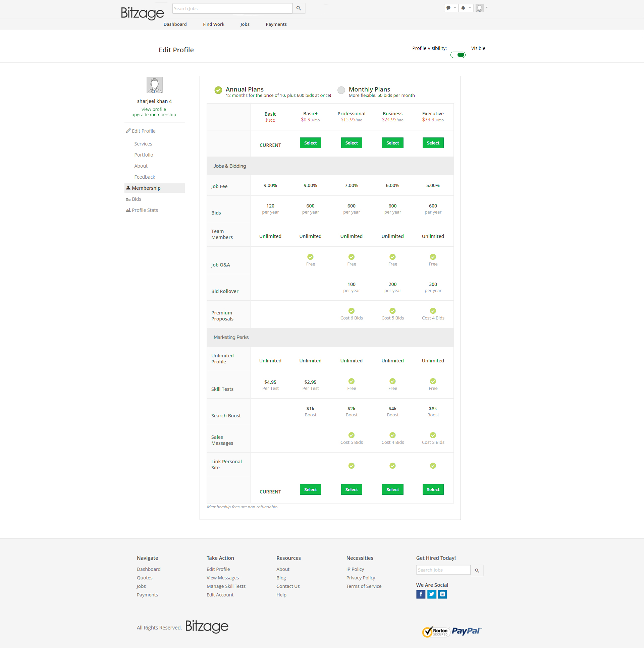The width and height of the screenshot is (644, 648).
Task: Open the Facebook social link
Action: click(421, 594)
